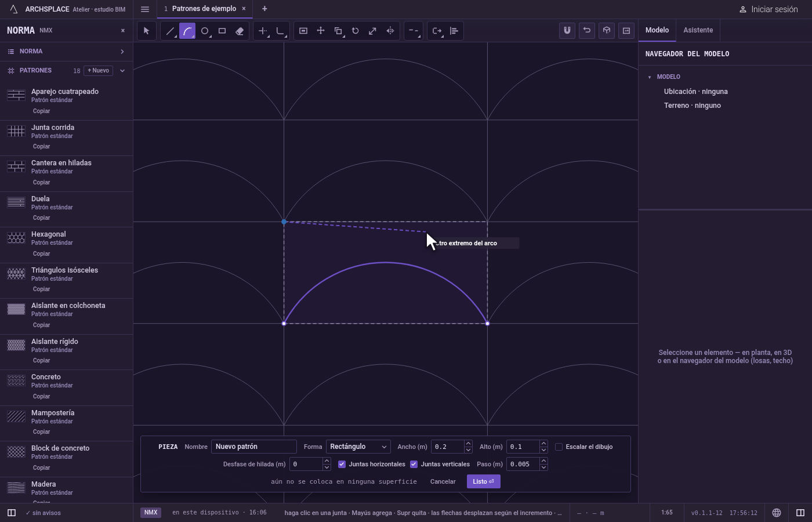Screen dimensions: 812x522
Task: Select the Rotate tool
Action: tap(356, 31)
